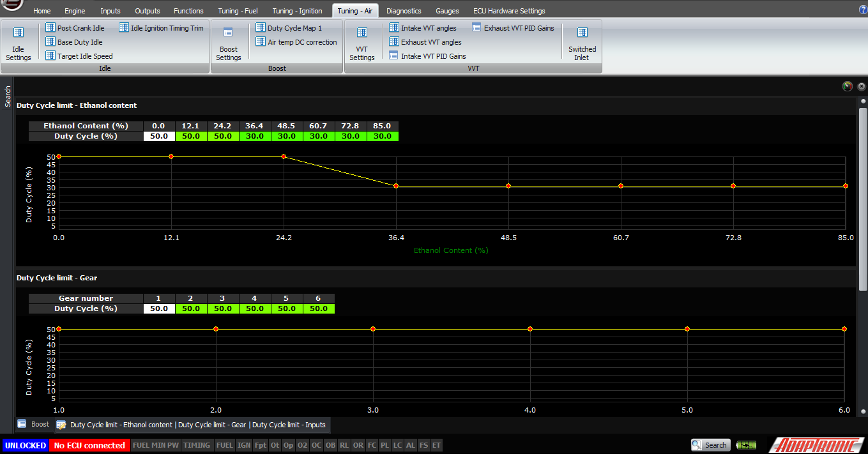
Task: Open Intake VVT PID Gains
Action: tap(427, 56)
